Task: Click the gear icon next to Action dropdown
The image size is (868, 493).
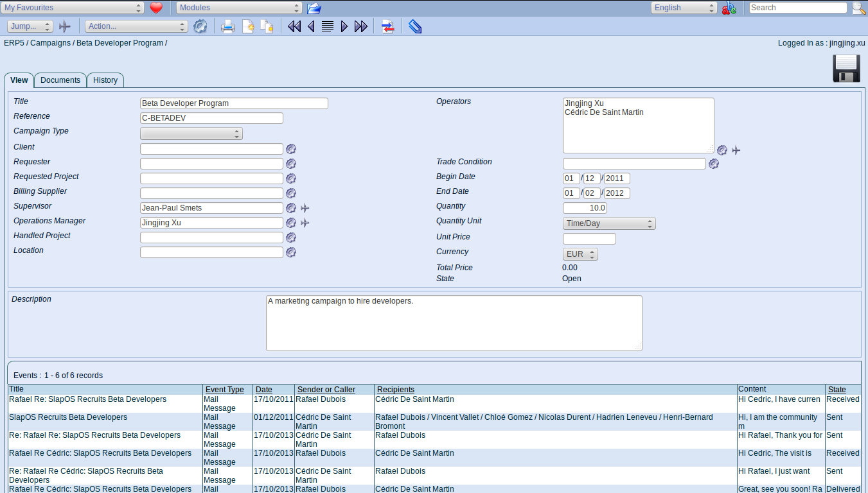Action: [200, 26]
